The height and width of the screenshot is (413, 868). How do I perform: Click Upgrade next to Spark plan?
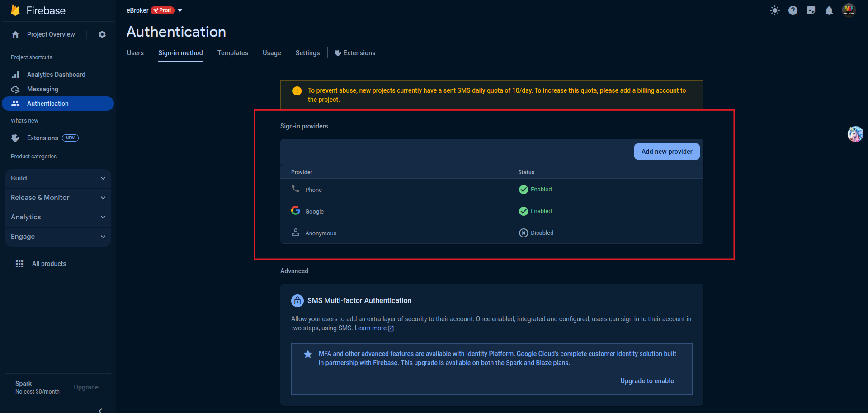click(x=86, y=387)
